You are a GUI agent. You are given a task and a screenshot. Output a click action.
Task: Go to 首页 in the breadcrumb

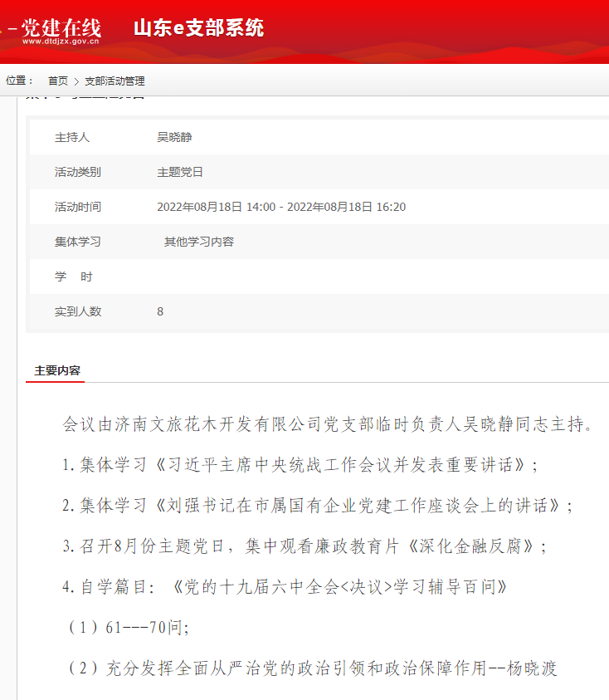coord(58,81)
